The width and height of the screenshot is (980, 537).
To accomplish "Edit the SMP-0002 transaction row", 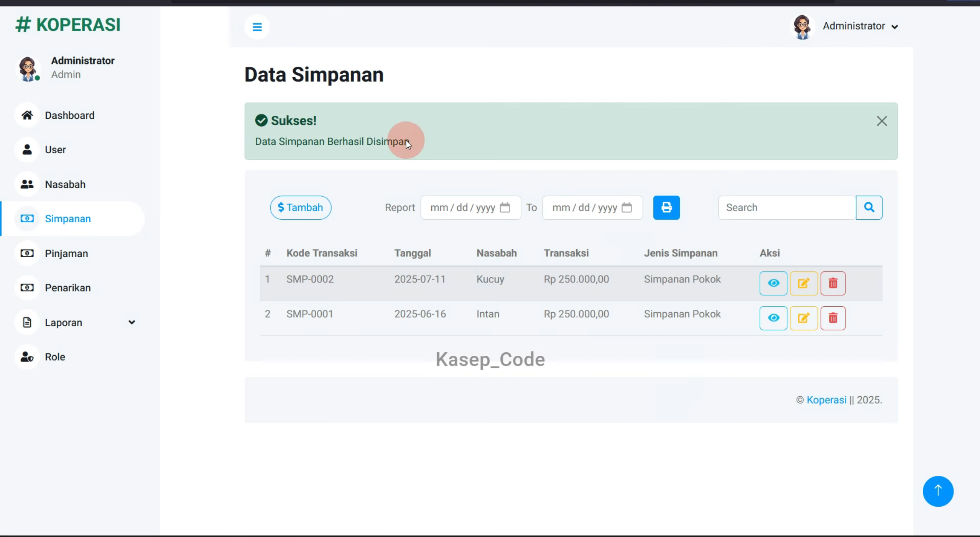I will click(804, 283).
